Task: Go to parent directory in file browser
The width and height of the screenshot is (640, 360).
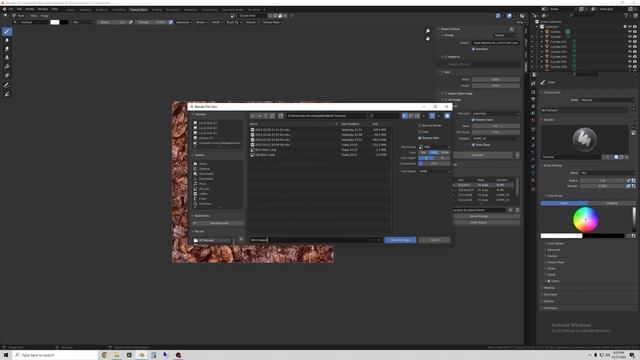Action: pyautogui.click(x=266, y=116)
